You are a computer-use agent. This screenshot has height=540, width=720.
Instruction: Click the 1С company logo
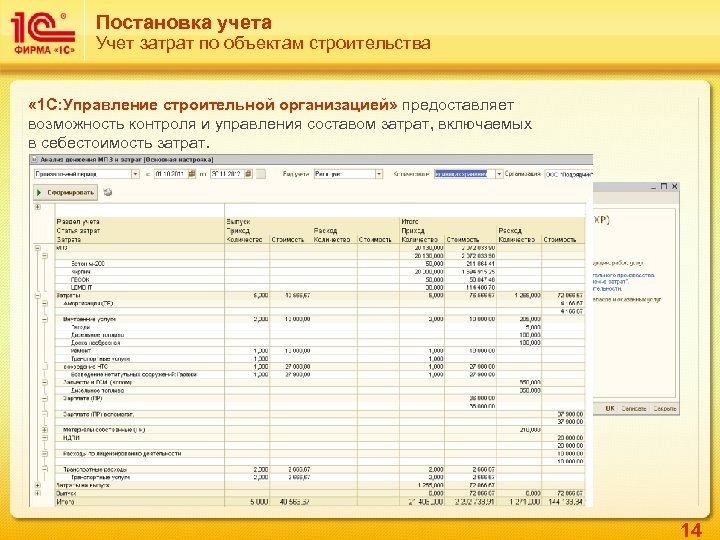[42, 33]
